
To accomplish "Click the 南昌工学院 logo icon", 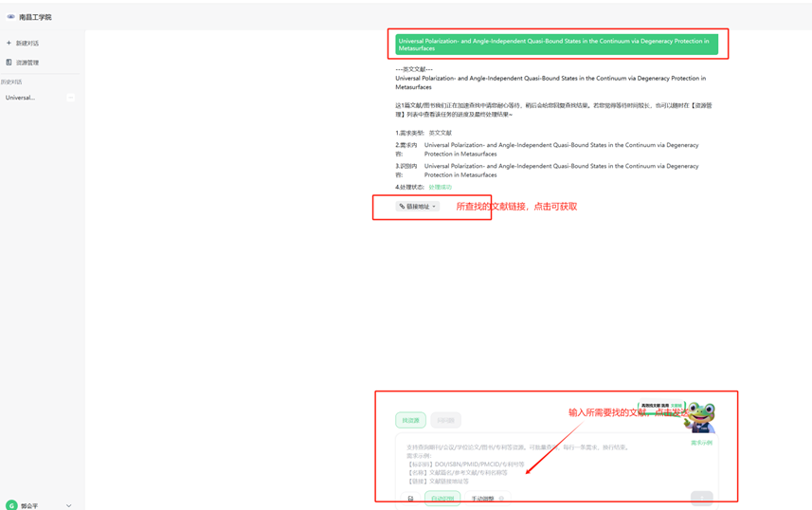I will [10, 17].
